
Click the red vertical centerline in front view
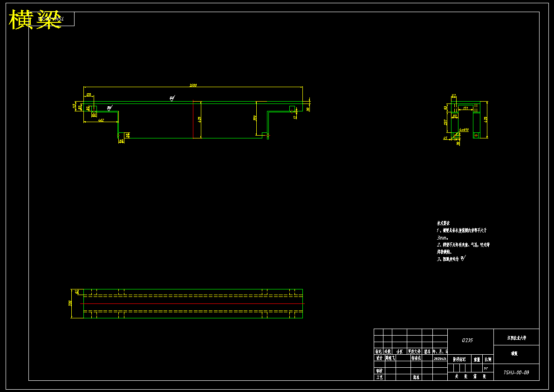tap(193, 119)
